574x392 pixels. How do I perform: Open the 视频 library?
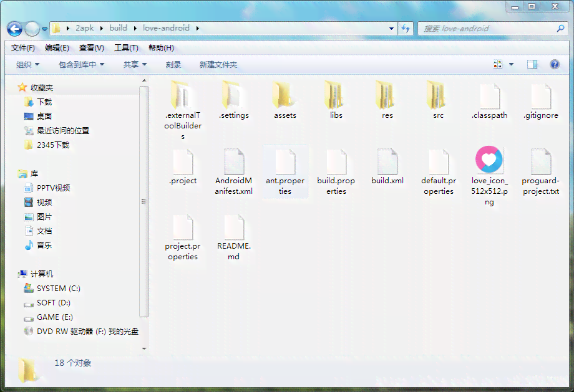[44, 202]
